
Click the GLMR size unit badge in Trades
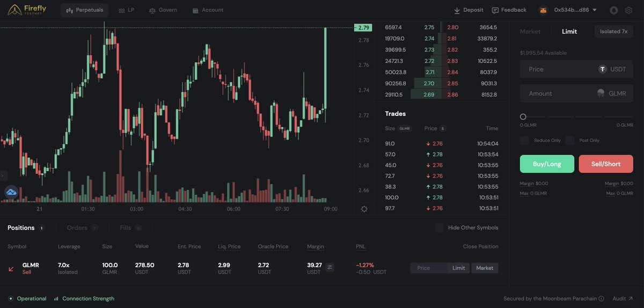tap(404, 128)
